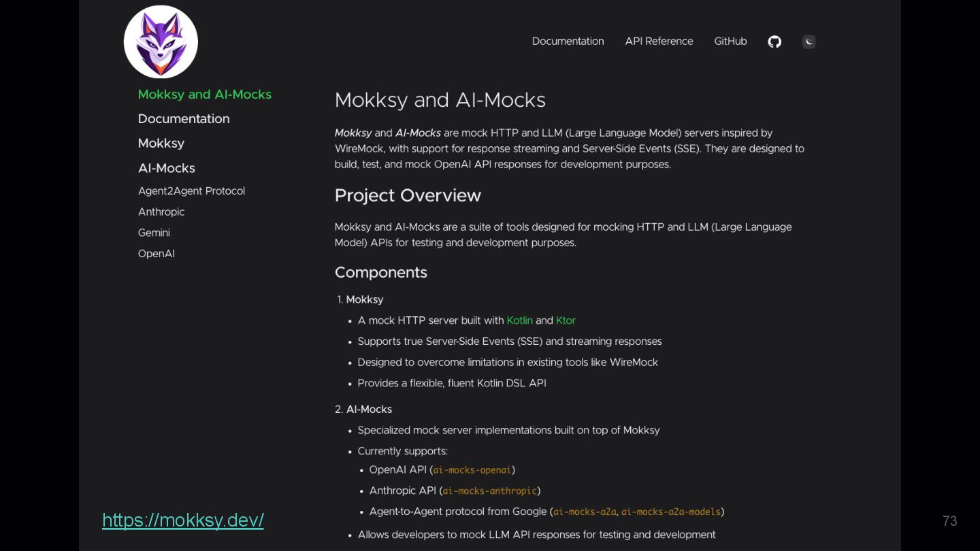
Task: Select Mokksy and AI-Mocks in the sidebar
Action: pyautogui.click(x=205, y=95)
